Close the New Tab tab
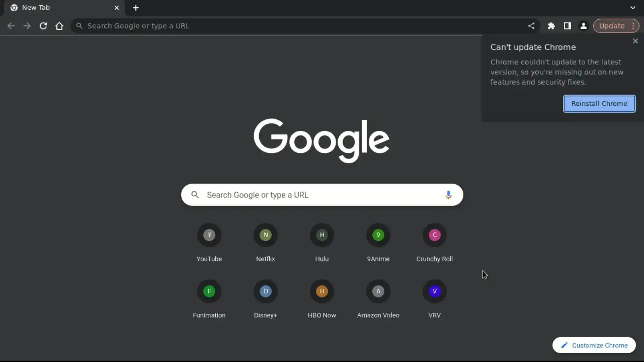The width and height of the screenshot is (644, 362). [x=117, y=8]
